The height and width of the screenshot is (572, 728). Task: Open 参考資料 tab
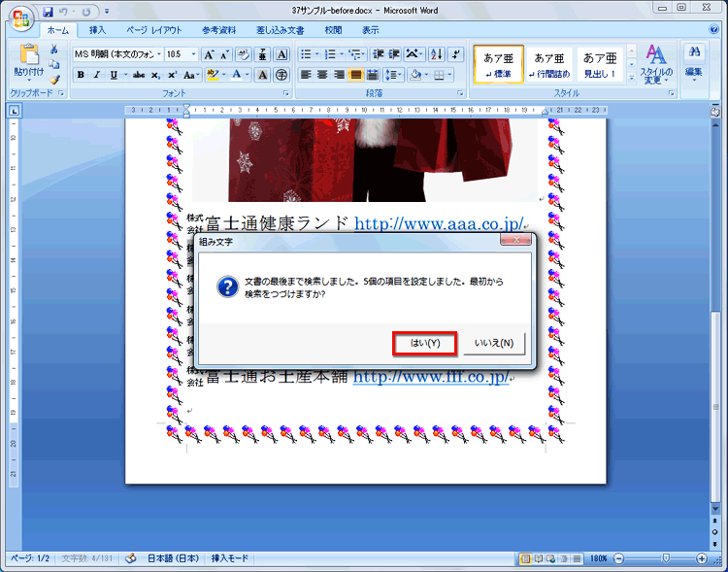[x=218, y=30]
